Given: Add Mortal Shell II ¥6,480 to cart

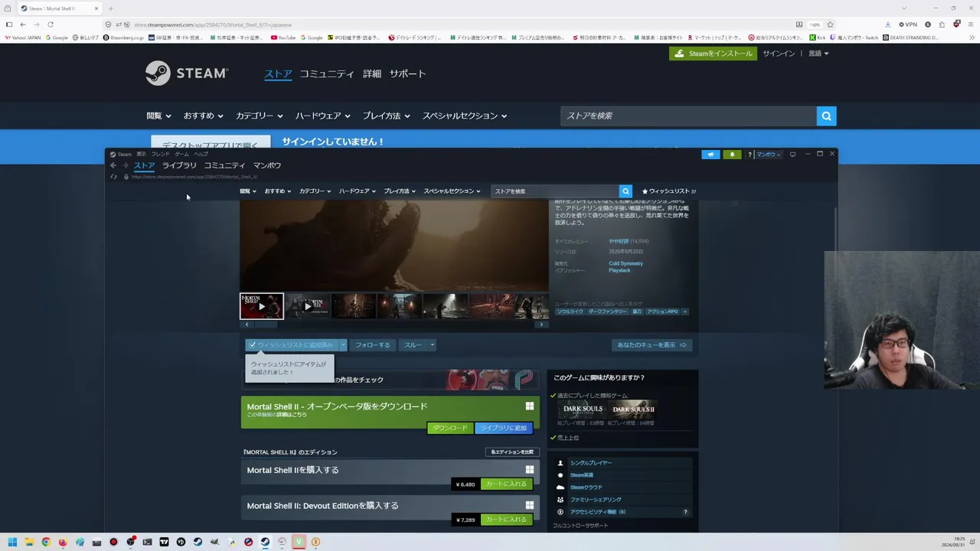Looking at the screenshot, I should tap(506, 484).
